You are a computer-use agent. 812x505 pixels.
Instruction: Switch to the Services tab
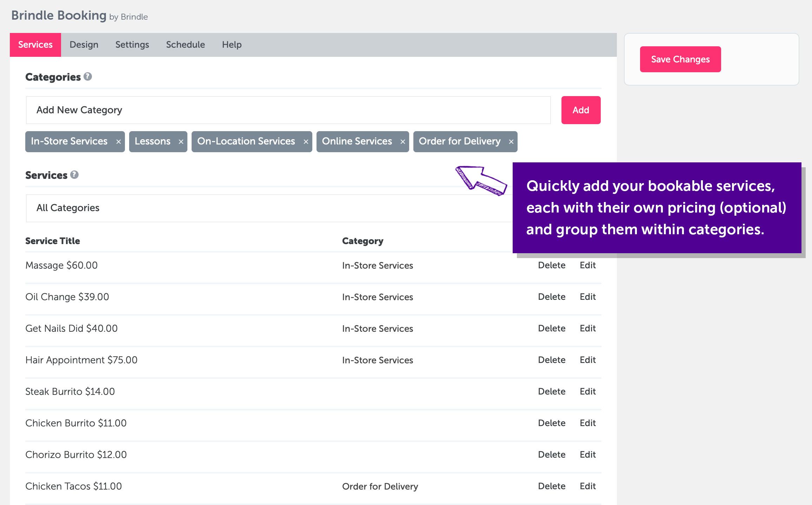tap(35, 45)
